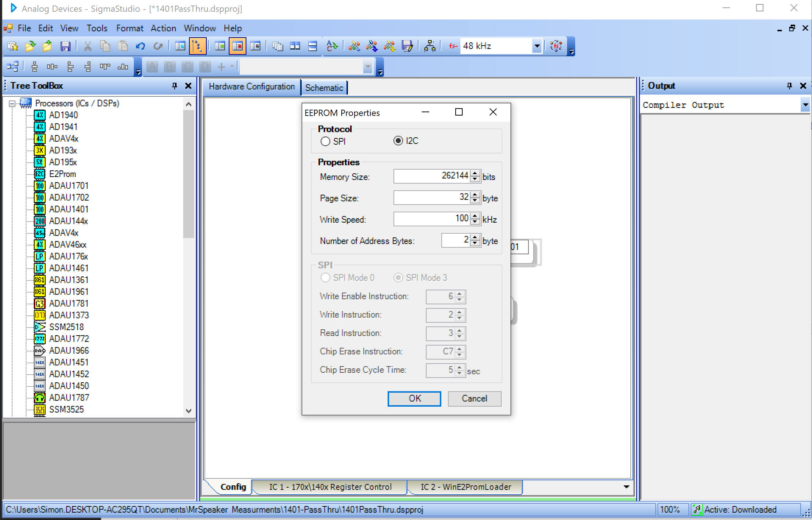Click the Export System Files save-with-pencil icon

click(407, 46)
